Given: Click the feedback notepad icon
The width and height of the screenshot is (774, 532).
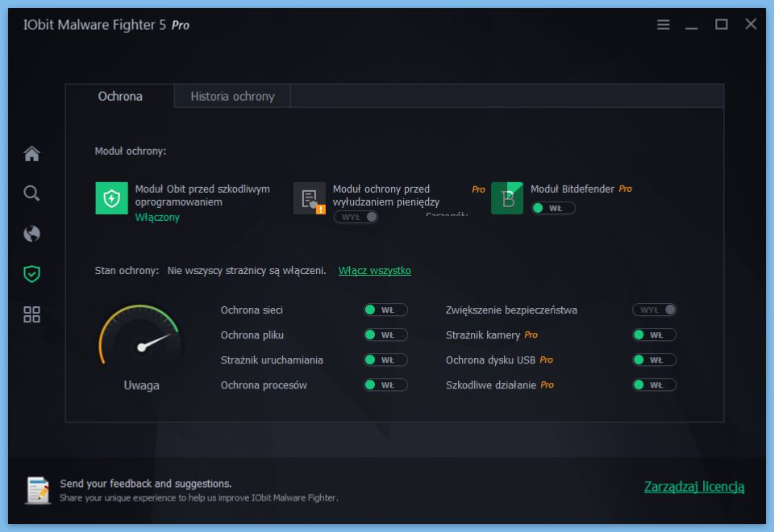Looking at the screenshot, I should click(x=38, y=490).
